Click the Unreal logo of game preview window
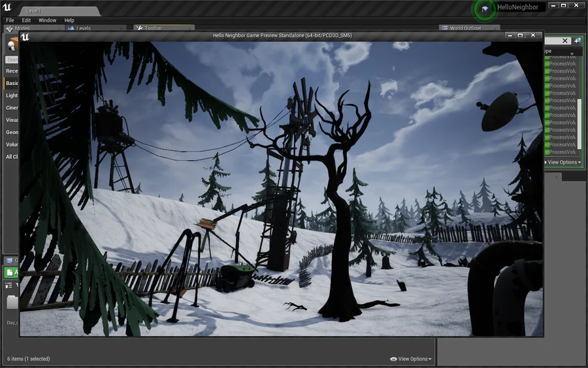 (x=25, y=37)
